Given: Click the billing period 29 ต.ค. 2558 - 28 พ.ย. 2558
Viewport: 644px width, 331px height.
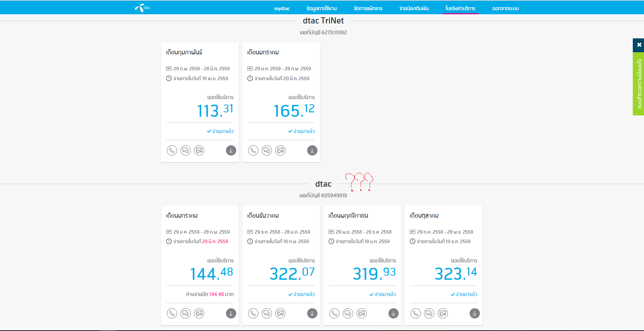Looking at the screenshot, I should point(445,232).
